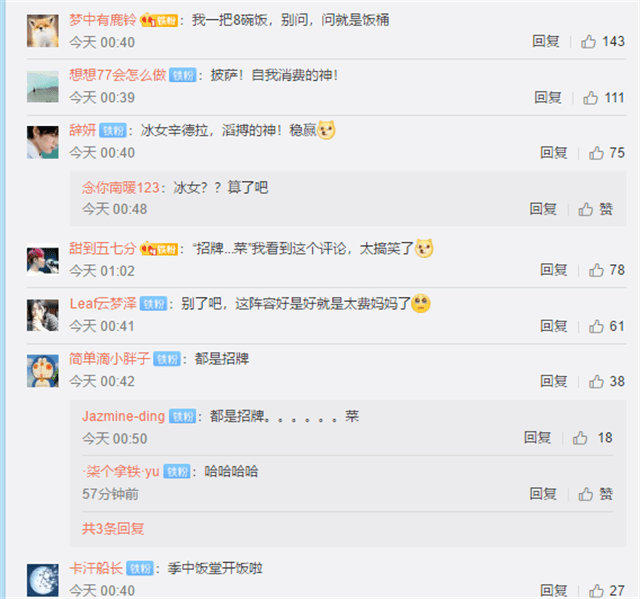Reply to 简单滴小胖子's 都是招牌 comment

(x=554, y=382)
